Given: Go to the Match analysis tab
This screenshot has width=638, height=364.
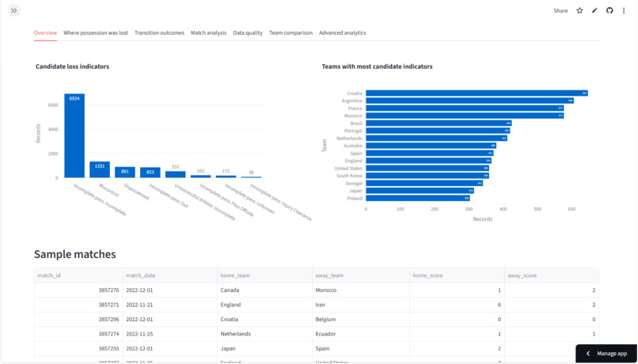Looking at the screenshot, I should point(209,33).
